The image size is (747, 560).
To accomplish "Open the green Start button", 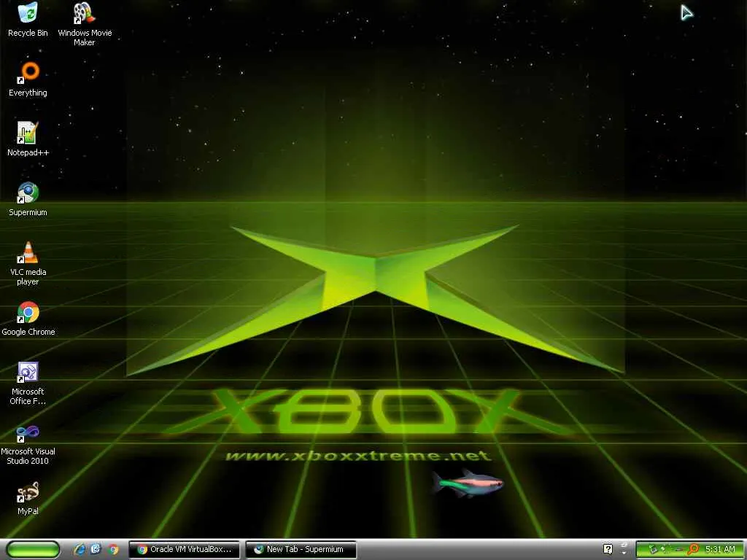I will point(33,549).
